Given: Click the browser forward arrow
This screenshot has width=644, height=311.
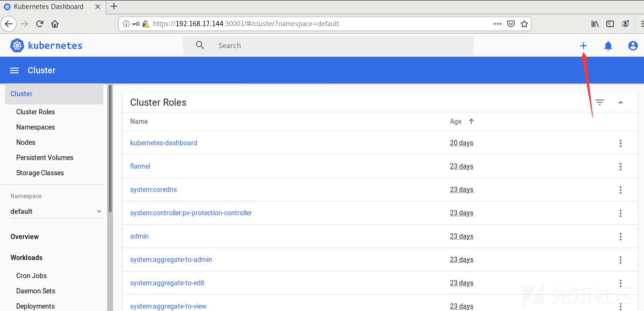Looking at the screenshot, I should (25, 24).
